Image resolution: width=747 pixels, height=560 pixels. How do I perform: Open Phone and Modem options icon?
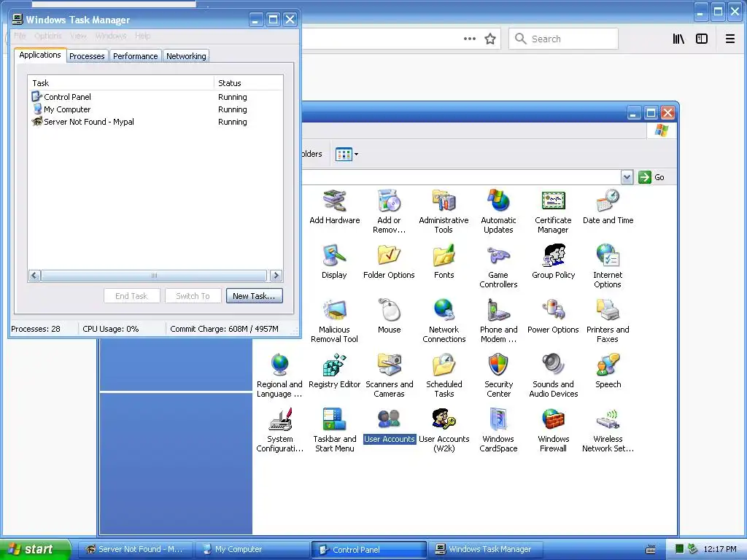click(x=498, y=321)
